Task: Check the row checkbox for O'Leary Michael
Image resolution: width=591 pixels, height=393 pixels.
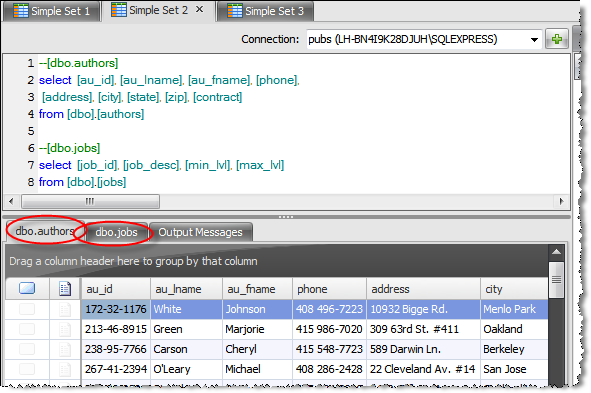Action: 27,369
